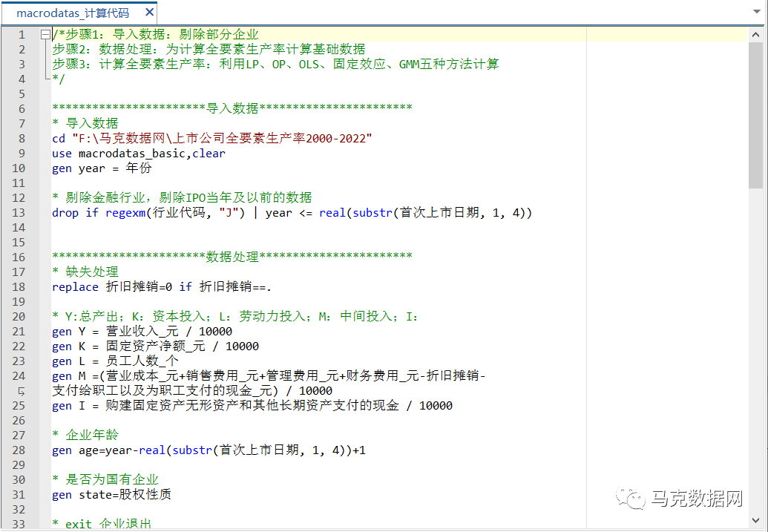This screenshot has width=768, height=532.
Task: Click the '导入数据' section header comment on line 6
Action: [232, 108]
